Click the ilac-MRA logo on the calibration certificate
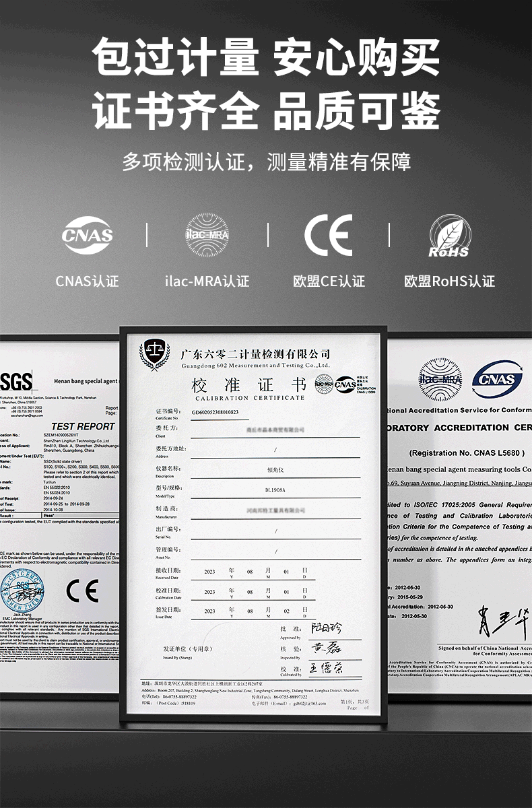The image size is (532, 808). pyautogui.click(x=323, y=384)
